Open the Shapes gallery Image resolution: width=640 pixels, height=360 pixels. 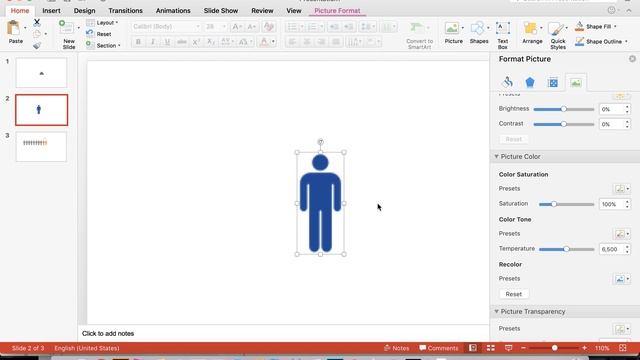click(478, 28)
